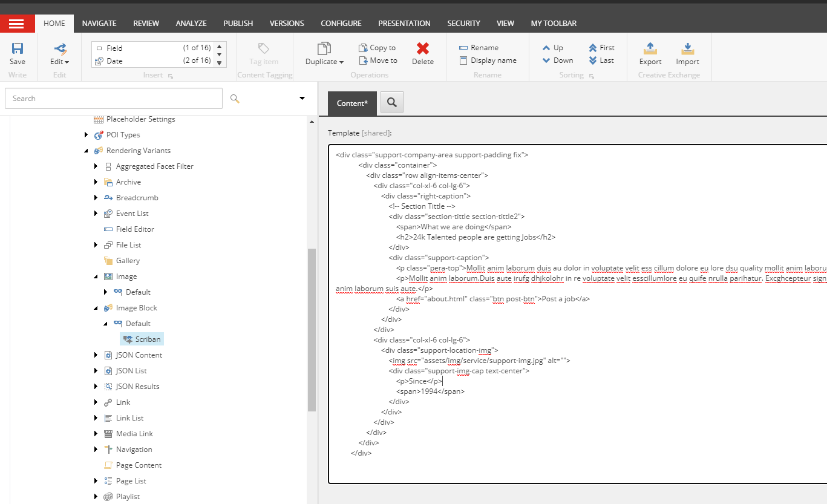Click the search magnifier icon beside search box

coord(235,98)
